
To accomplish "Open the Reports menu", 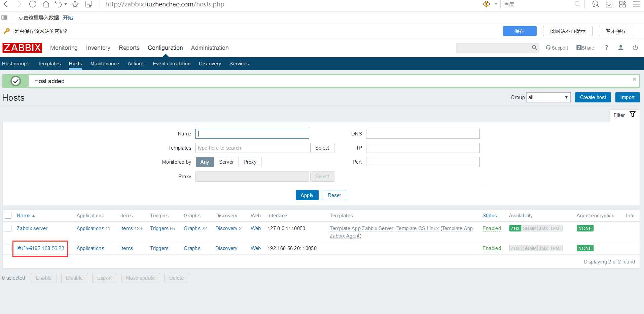I will (129, 48).
